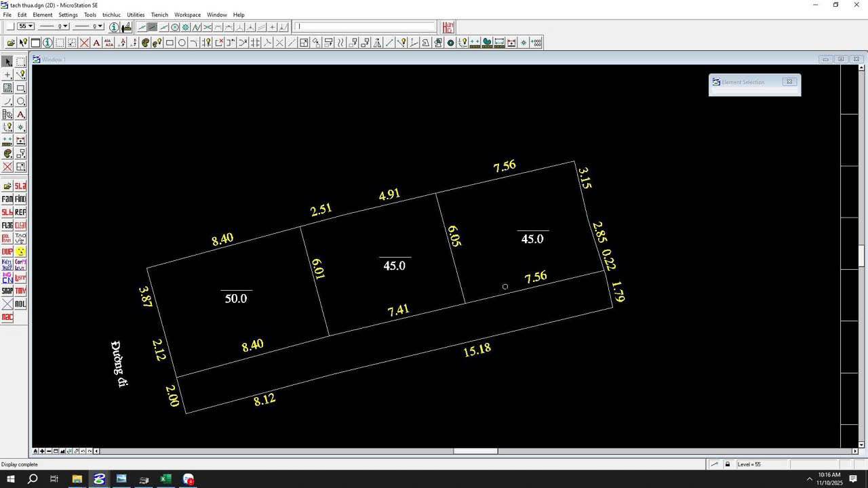The height and width of the screenshot is (488, 868).
Task: Open the Tienich menu
Action: point(159,14)
